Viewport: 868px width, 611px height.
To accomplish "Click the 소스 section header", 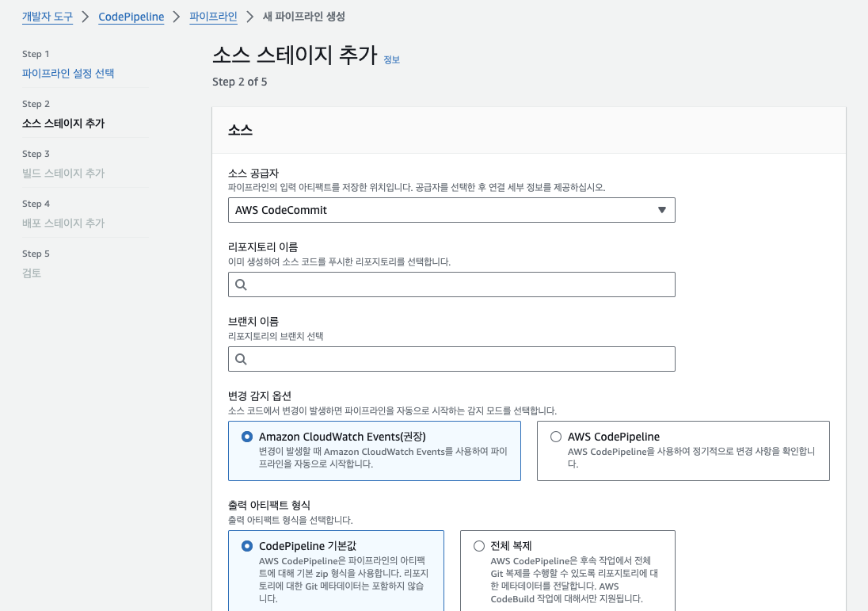I will (240, 130).
